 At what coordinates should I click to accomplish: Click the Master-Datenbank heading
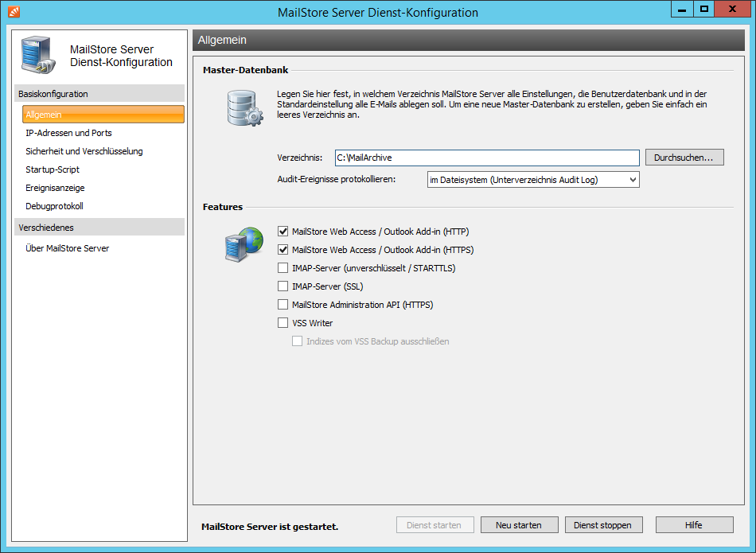coord(245,70)
